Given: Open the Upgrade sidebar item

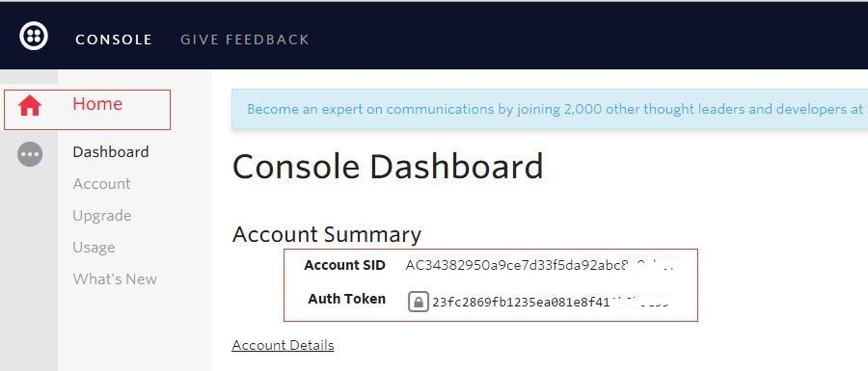Looking at the screenshot, I should tap(102, 216).
